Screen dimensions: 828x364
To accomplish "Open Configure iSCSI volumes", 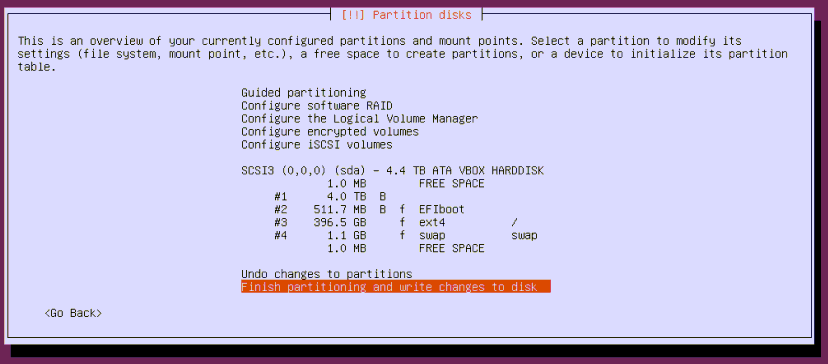I will (317, 144).
